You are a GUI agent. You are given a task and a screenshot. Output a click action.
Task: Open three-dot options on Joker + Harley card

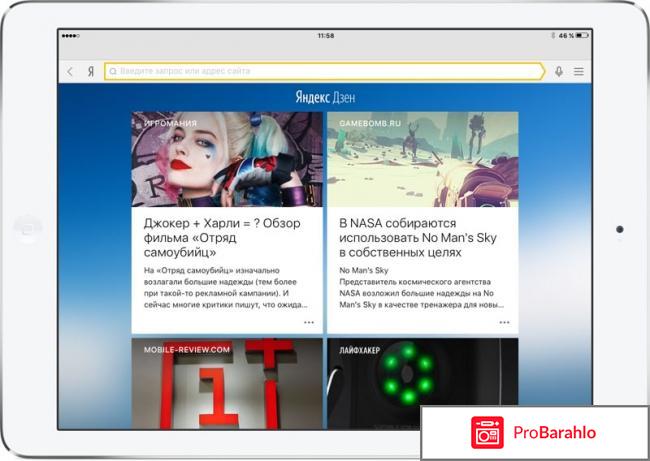pyautogui.click(x=309, y=323)
